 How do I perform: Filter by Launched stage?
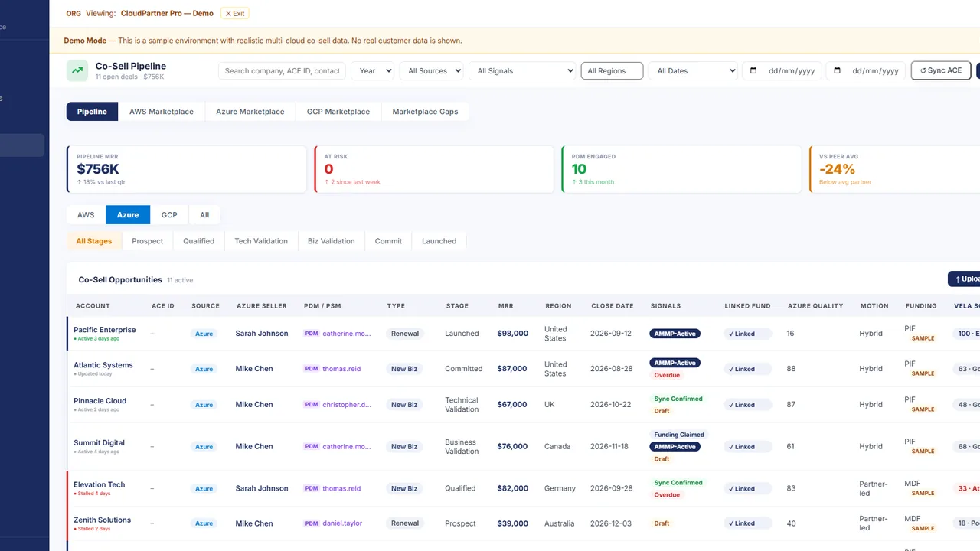[x=439, y=241]
